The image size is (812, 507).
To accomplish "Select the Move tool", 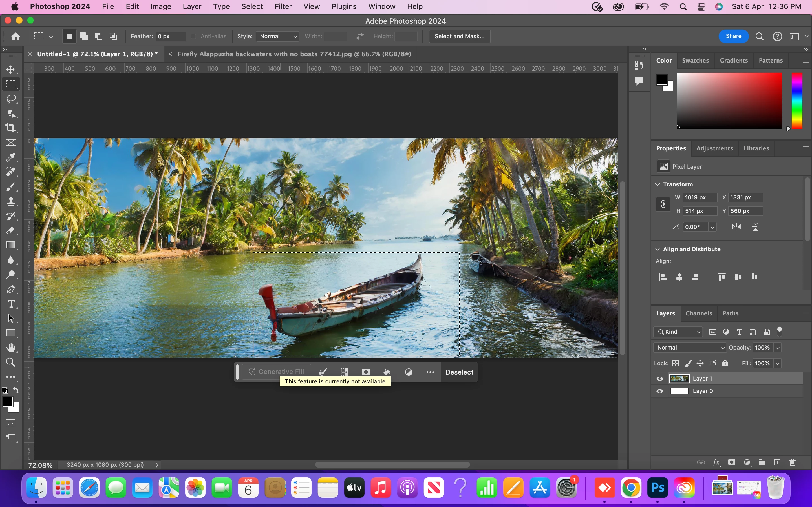I will 10,69.
